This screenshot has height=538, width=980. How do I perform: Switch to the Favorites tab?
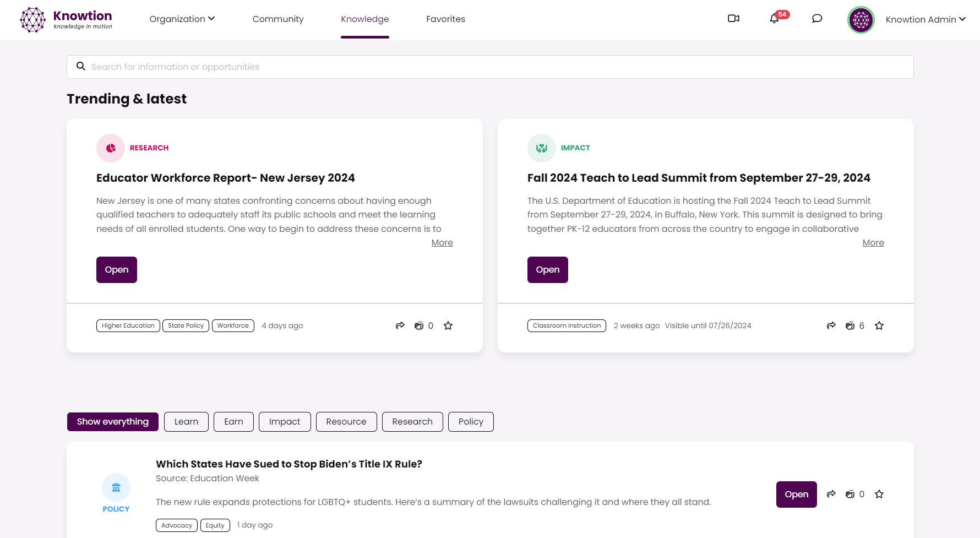pos(445,19)
